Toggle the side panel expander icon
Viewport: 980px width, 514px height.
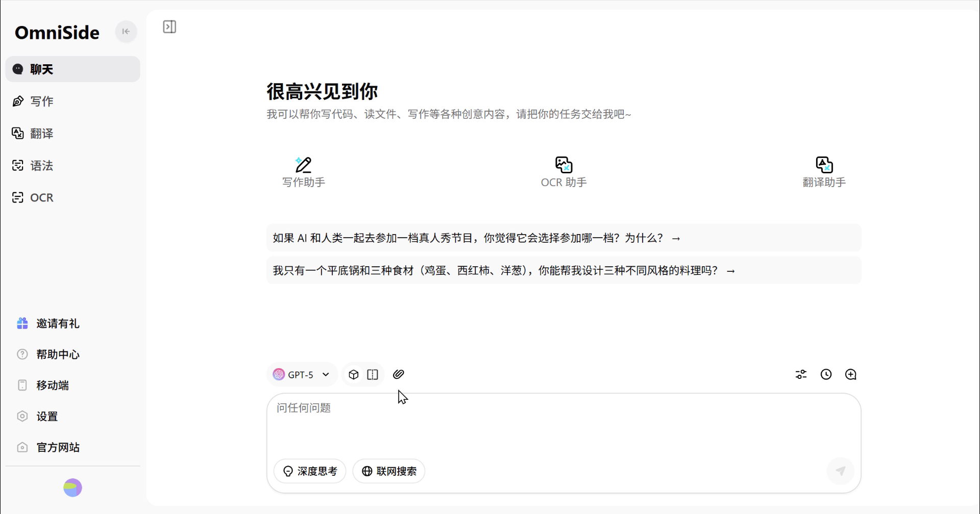(x=169, y=27)
